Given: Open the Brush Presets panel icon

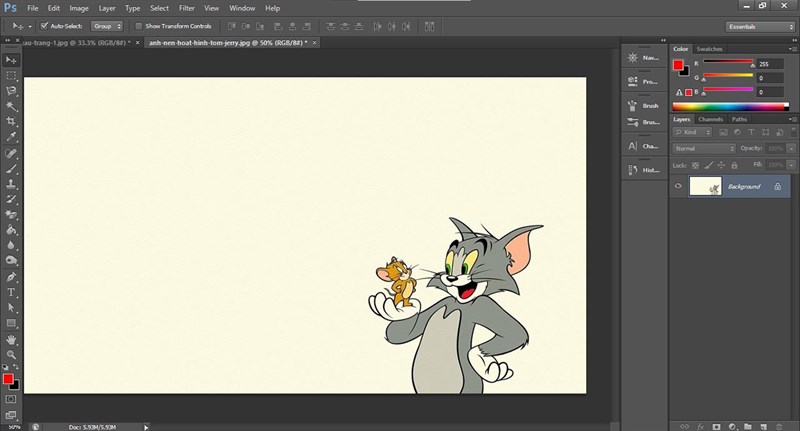Looking at the screenshot, I should [x=633, y=122].
